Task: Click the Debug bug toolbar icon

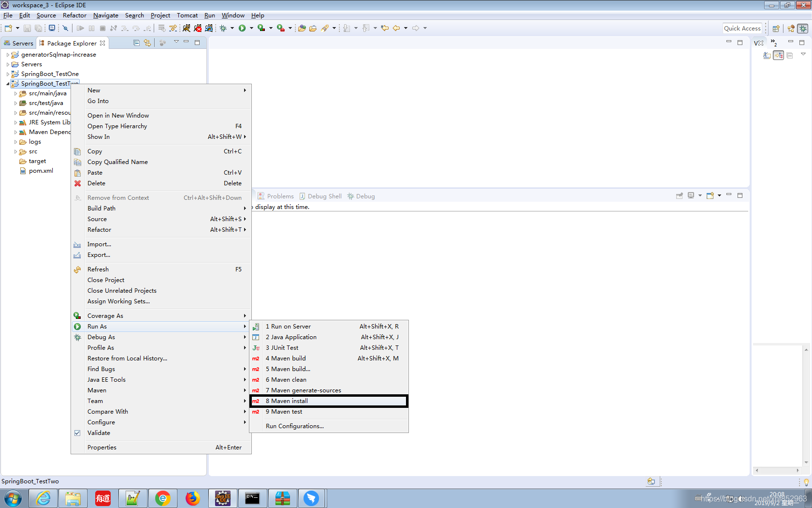Action: (x=223, y=28)
